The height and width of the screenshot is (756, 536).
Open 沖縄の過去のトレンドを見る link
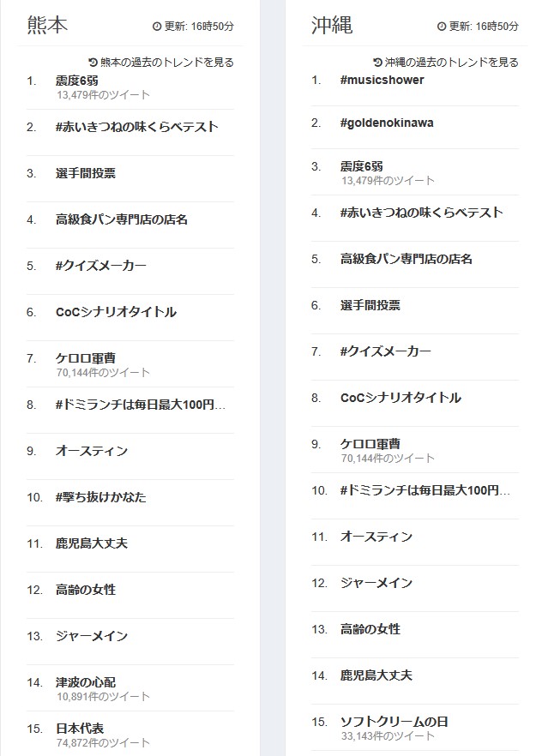pyautogui.click(x=452, y=63)
